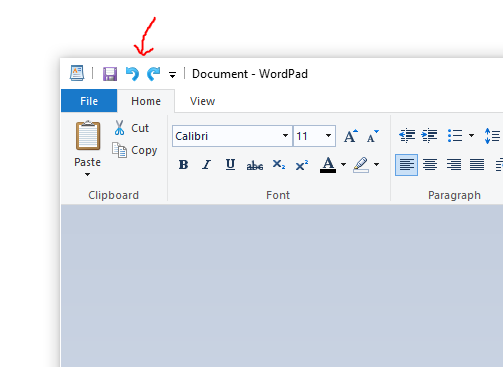
Task: Open the highlight color dropdown arrow
Action: point(377,164)
